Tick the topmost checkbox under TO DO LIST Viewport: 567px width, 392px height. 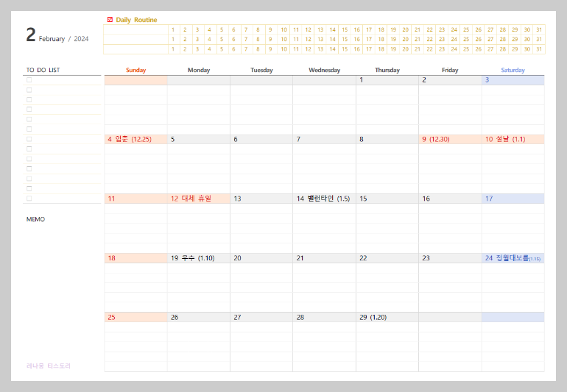[29, 80]
